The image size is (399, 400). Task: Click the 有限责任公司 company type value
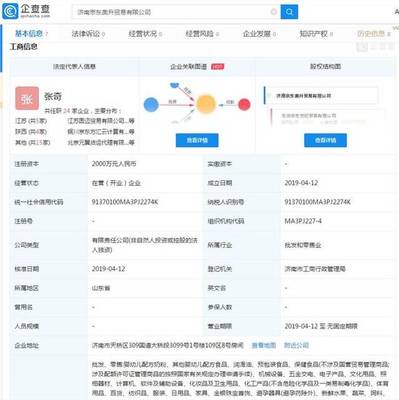click(145, 245)
